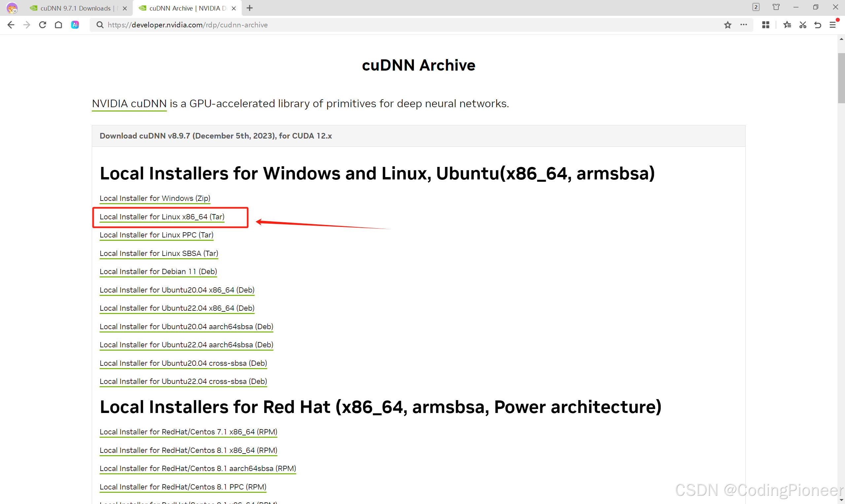Image resolution: width=845 pixels, height=504 pixels.
Task: Open the extensions grid icon
Action: [765, 25]
